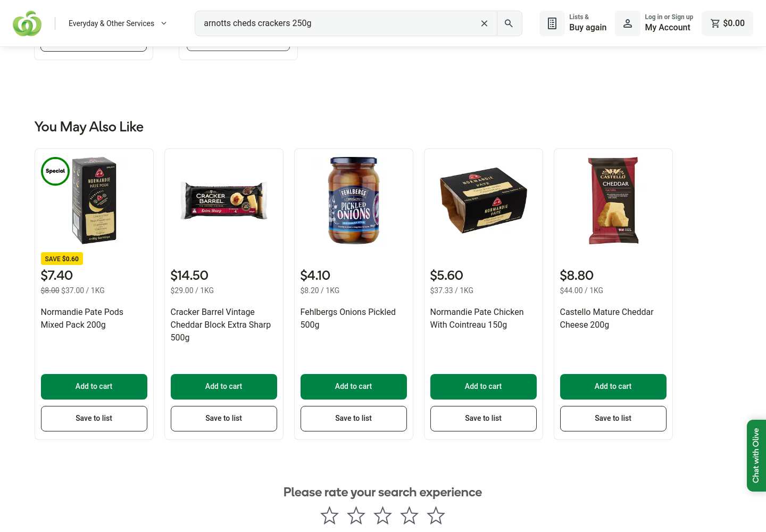
Task: Open Castello Mature Cheddar Cheese product title
Action: click(606, 318)
